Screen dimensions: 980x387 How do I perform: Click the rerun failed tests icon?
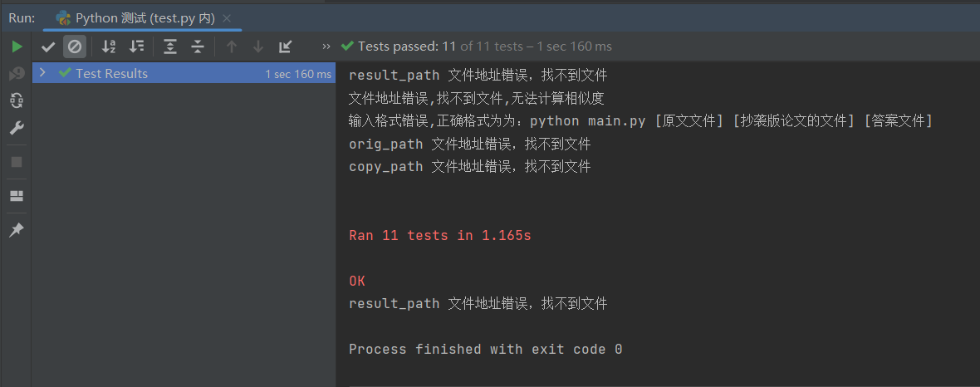(x=17, y=74)
